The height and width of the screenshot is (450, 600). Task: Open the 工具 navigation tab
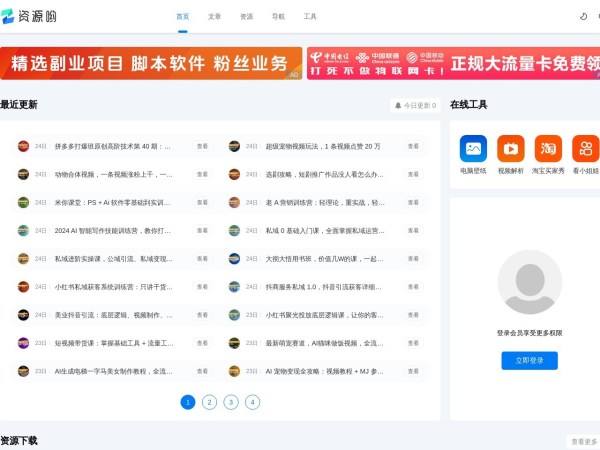pyautogui.click(x=310, y=17)
